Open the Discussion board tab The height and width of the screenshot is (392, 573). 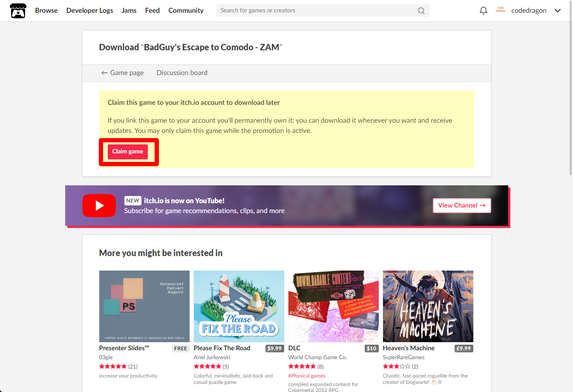[x=182, y=73]
